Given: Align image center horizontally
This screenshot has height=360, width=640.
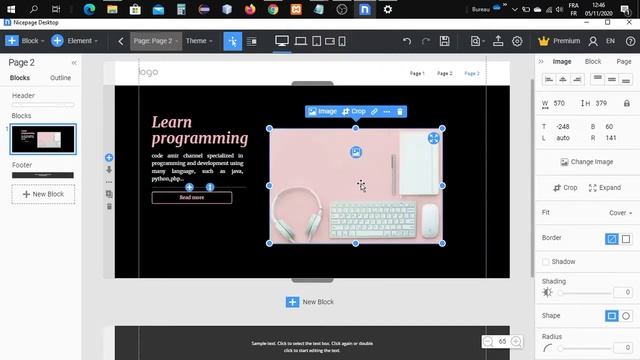Looking at the screenshot, I should click(563, 79).
